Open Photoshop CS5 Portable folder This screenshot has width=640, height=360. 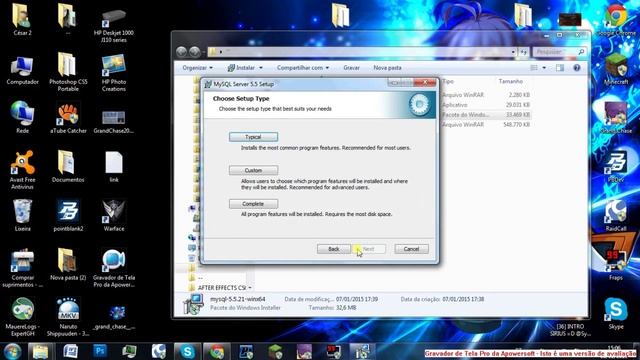tap(68, 71)
